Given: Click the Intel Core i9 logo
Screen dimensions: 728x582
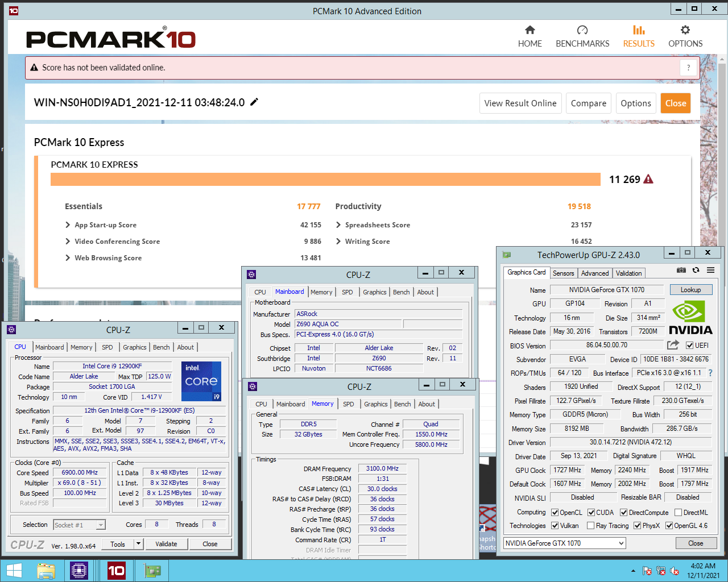Looking at the screenshot, I should [201, 381].
